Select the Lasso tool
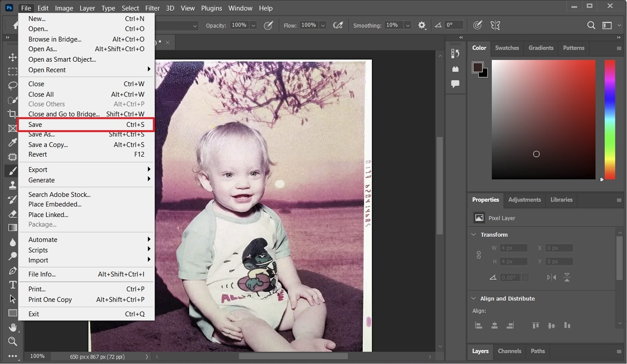 (13, 86)
